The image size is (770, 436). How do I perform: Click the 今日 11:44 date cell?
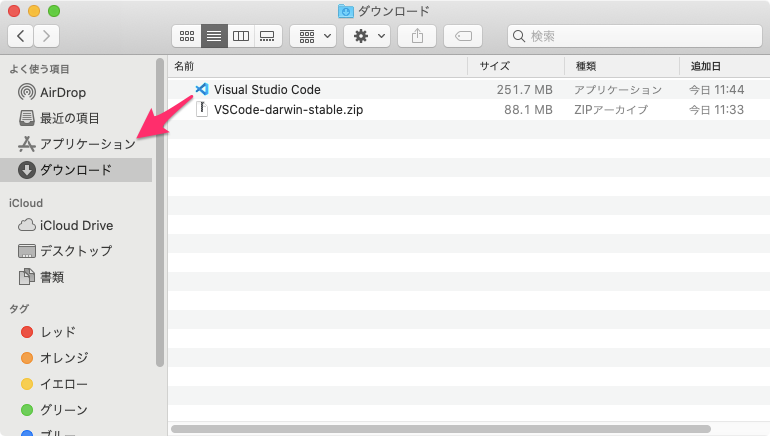716,89
